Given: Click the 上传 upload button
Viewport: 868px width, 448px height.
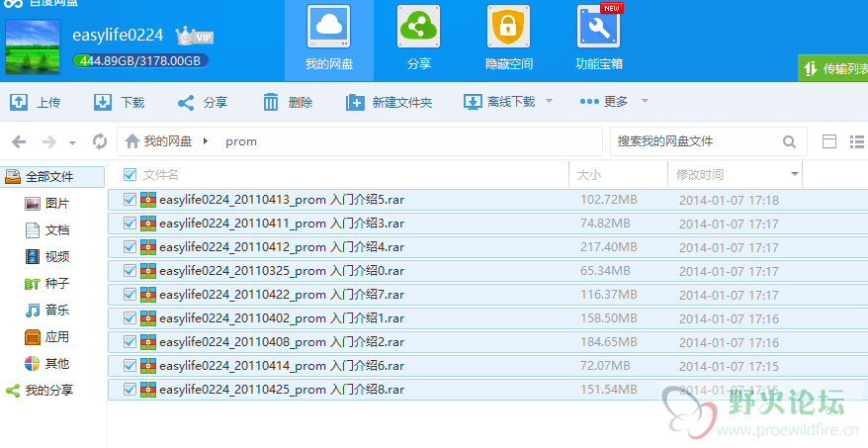Looking at the screenshot, I should [x=35, y=102].
